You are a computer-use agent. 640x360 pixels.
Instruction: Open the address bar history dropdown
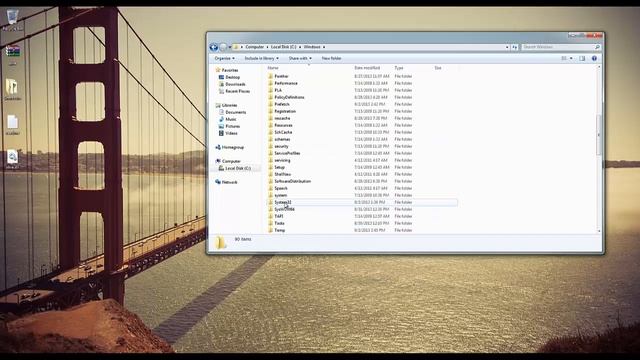point(507,47)
